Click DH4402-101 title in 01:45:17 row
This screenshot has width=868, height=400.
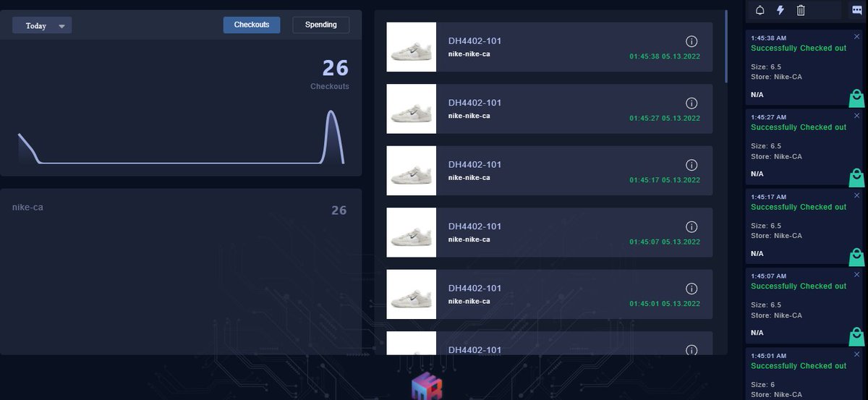click(x=475, y=164)
